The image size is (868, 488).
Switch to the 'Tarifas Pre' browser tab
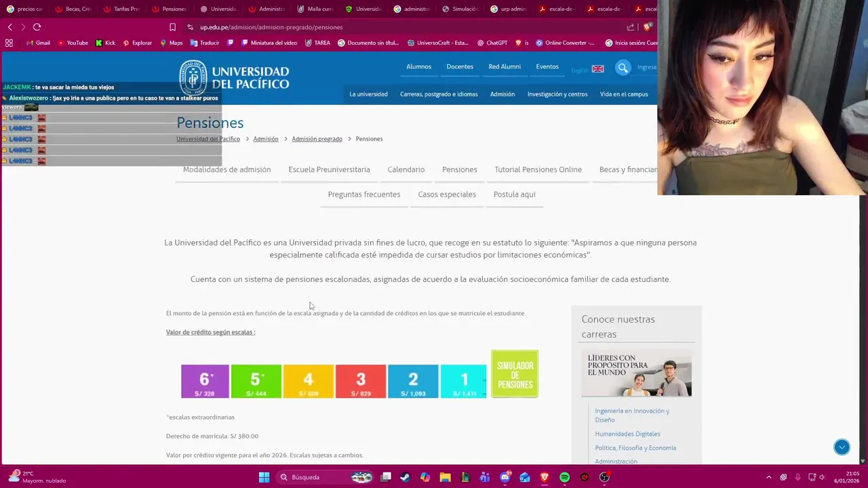tap(121, 9)
